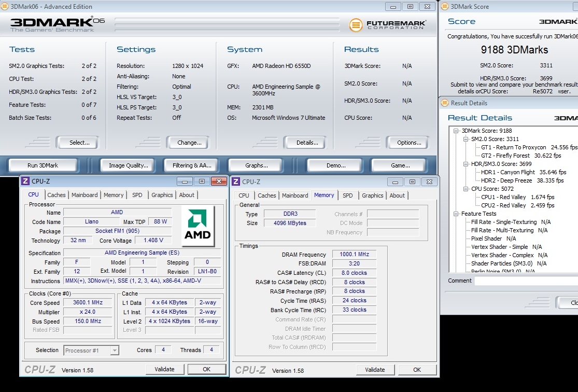This screenshot has height=392, width=578.
Task: Select the CPU1 - Red Valley result
Action: coord(517,197)
